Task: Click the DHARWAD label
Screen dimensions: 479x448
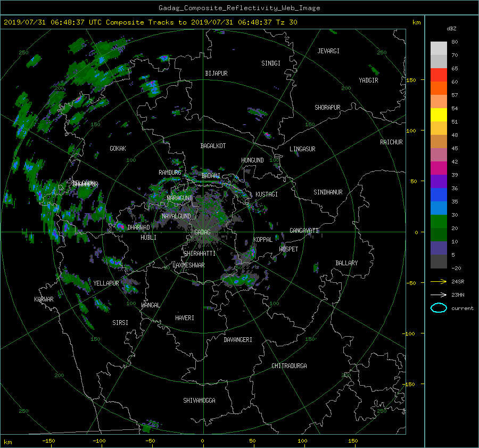Action: (139, 227)
